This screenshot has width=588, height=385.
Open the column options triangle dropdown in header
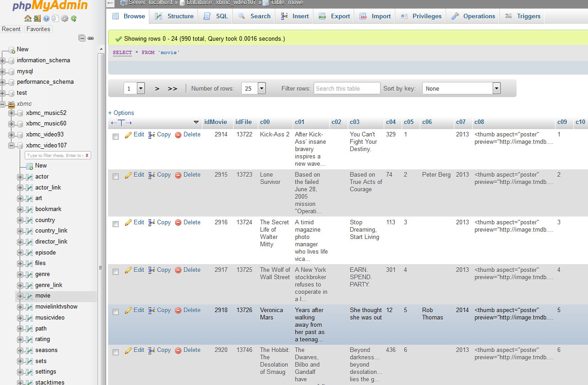coord(196,122)
